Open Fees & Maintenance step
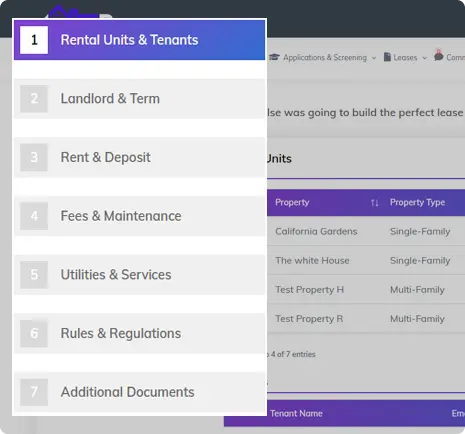The image size is (465, 434). [139, 216]
